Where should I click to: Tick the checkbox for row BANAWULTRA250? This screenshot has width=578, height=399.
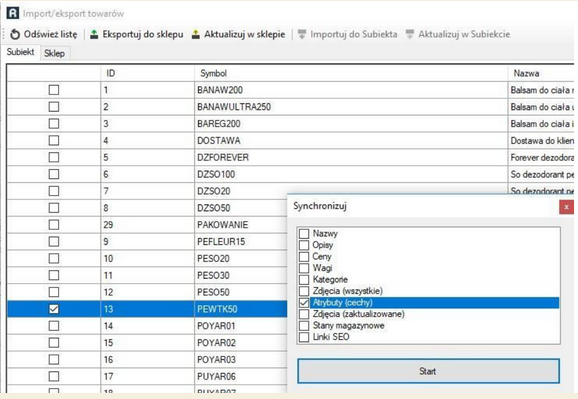[x=54, y=107]
